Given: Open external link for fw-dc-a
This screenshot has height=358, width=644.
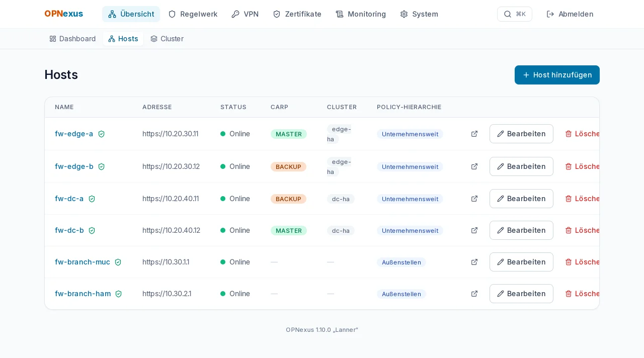Looking at the screenshot, I should (x=474, y=199).
